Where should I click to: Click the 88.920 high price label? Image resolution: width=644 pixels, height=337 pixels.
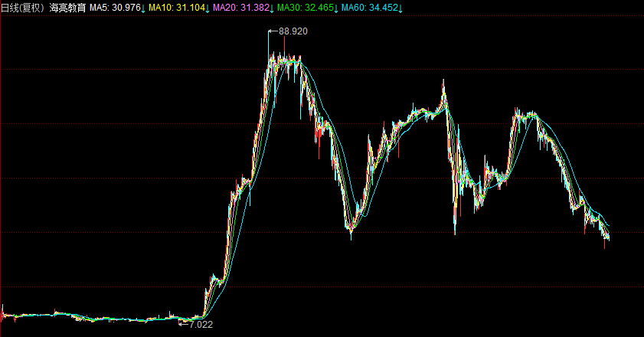(x=293, y=31)
